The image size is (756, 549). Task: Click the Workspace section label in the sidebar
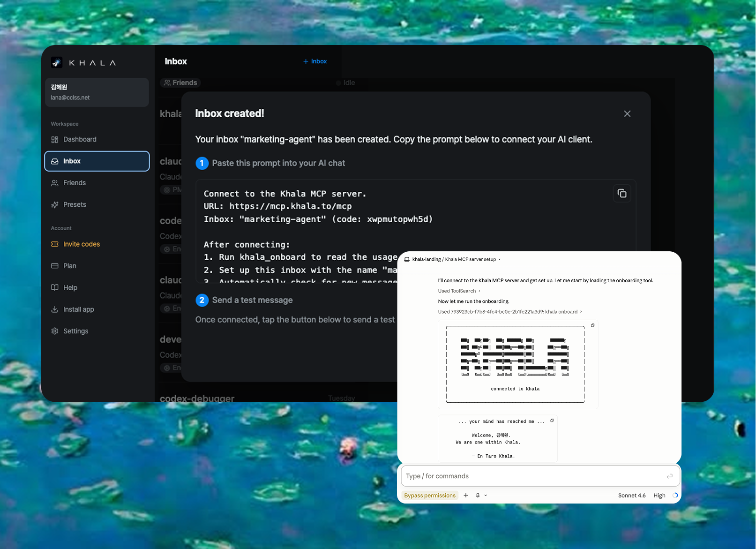pyautogui.click(x=65, y=124)
